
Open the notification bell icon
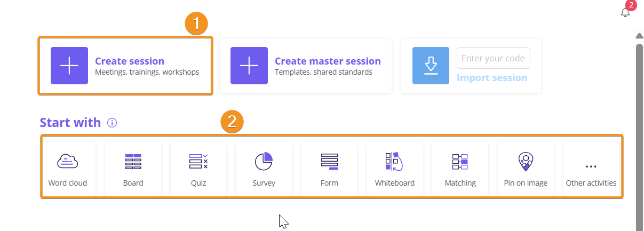pos(625,12)
